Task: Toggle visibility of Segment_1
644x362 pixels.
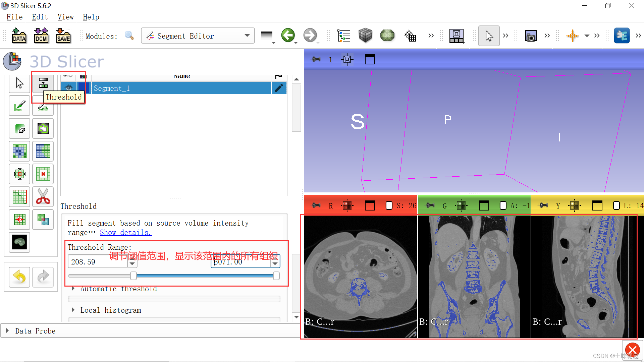Action: [x=68, y=87]
